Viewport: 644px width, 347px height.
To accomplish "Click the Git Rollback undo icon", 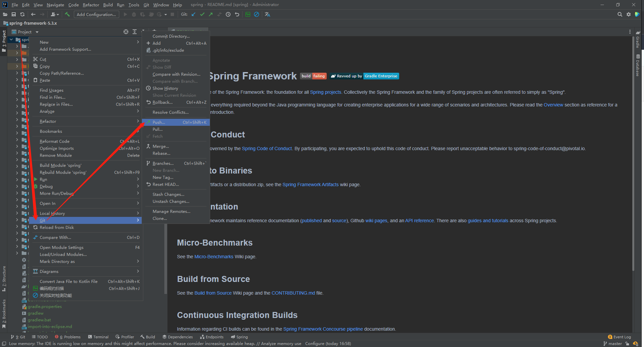I will 237,14.
